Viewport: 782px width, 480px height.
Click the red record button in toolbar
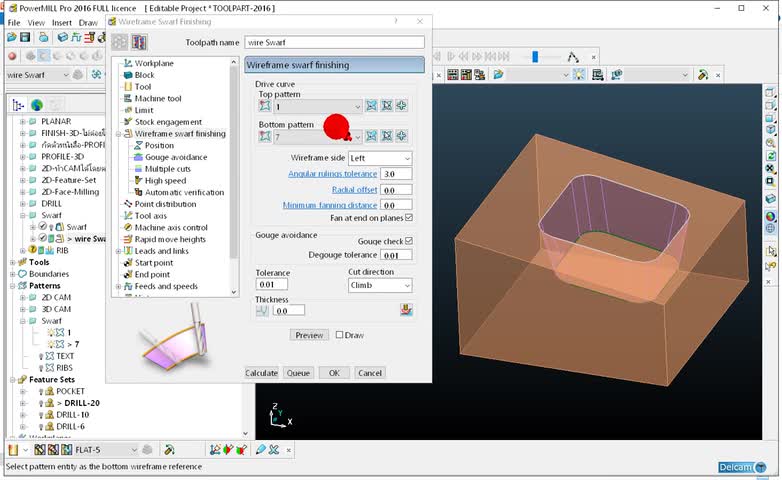point(12,56)
